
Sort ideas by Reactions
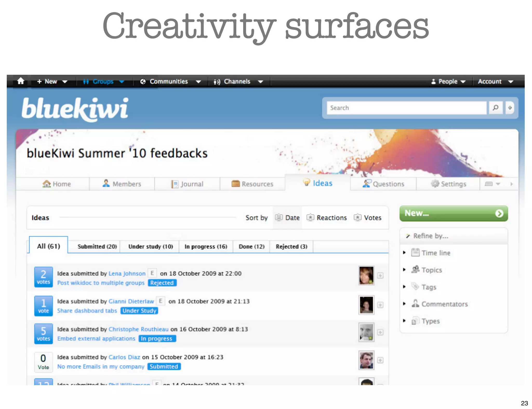pyautogui.click(x=327, y=217)
